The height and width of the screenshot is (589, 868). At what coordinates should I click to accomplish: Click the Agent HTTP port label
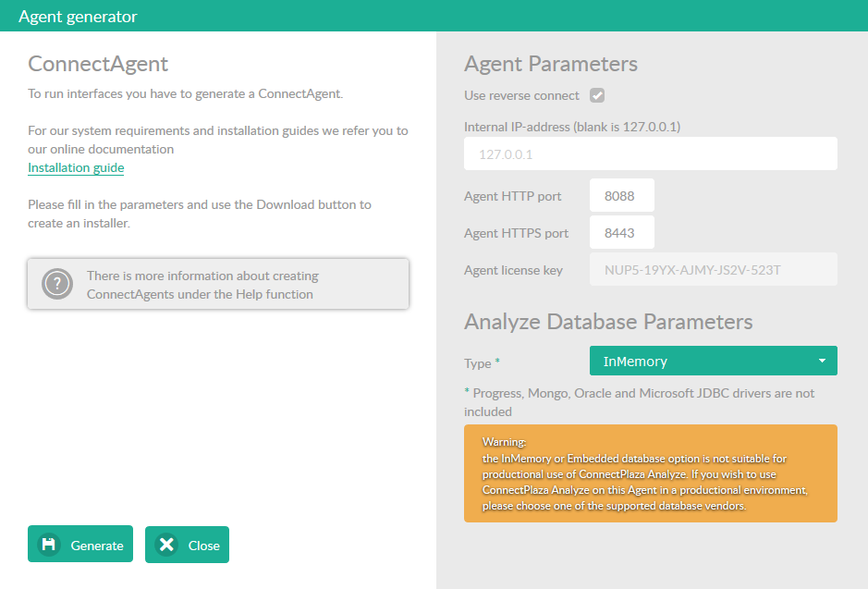click(x=513, y=196)
